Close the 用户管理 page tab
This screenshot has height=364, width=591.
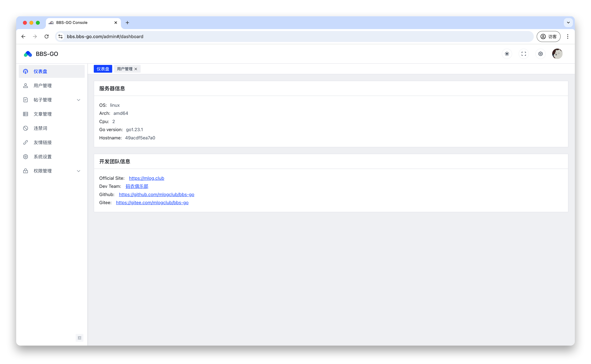(x=136, y=69)
